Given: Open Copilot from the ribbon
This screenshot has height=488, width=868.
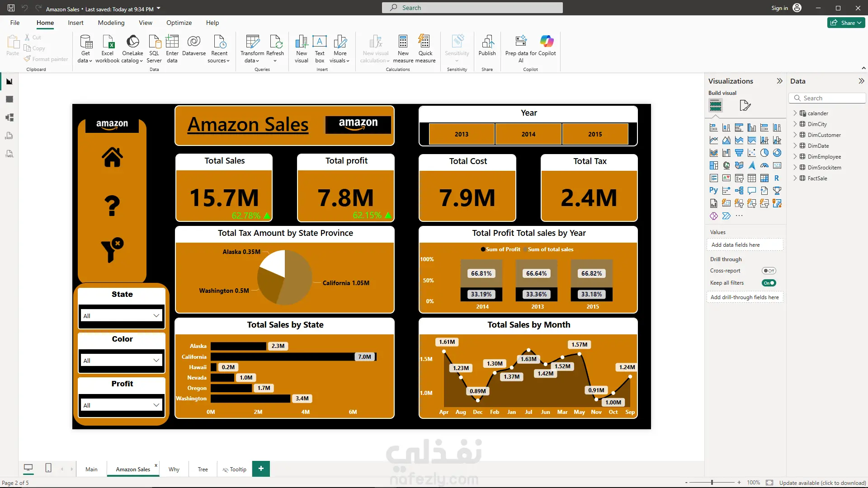Looking at the screenshot, I should pyautogui.click(x=547, y=45).
